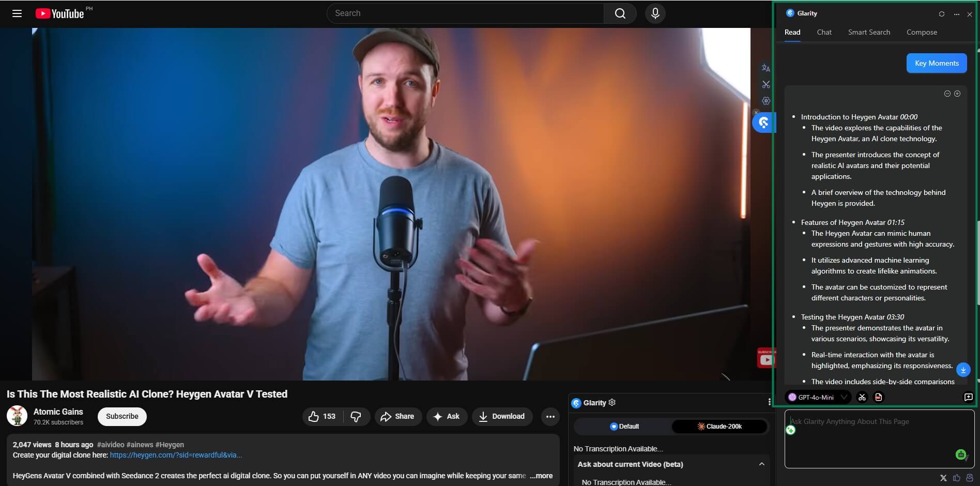
Task: Share this video
Action: pyautogui.click(x=398, y=417)
